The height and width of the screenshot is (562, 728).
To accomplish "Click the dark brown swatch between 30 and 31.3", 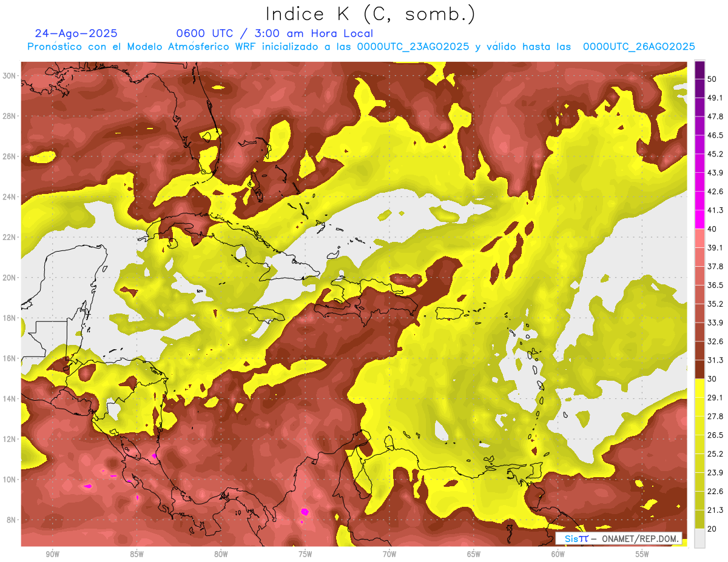I will coord(699,370).
